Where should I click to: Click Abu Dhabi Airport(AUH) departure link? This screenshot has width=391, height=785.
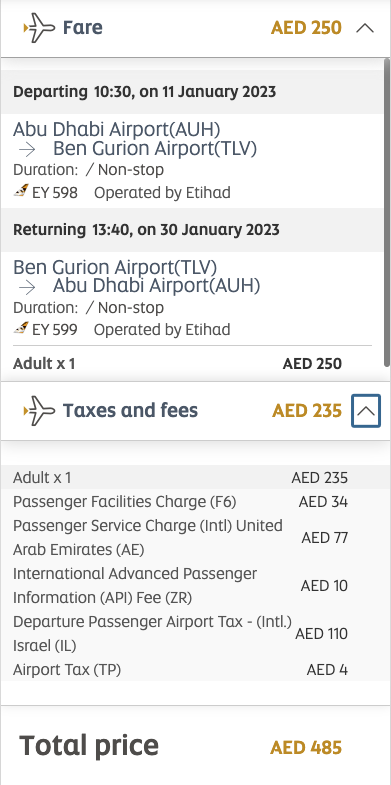click(117, 129)
